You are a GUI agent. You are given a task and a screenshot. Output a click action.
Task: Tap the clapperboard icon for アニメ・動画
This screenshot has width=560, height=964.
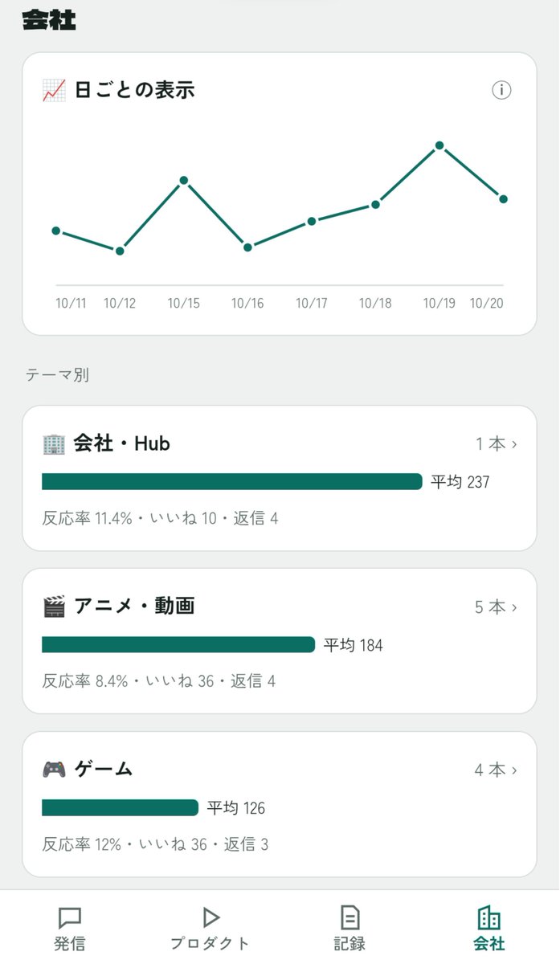click(x=53, y=607)
